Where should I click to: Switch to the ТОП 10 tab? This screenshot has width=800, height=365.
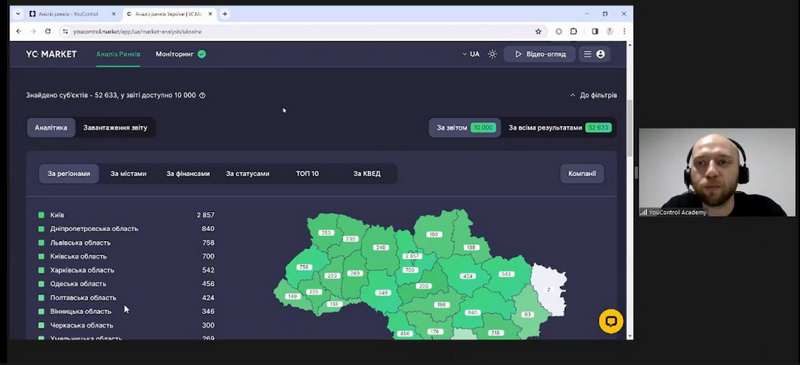307,174
